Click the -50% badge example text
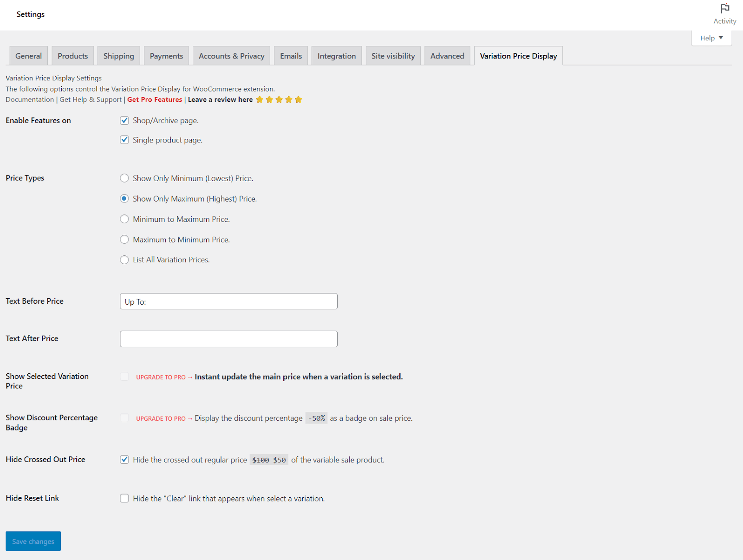 (316, 418)
